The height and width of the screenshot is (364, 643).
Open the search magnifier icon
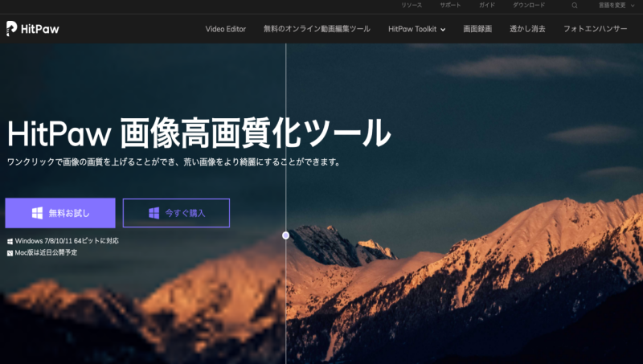[x=575, y=6]
